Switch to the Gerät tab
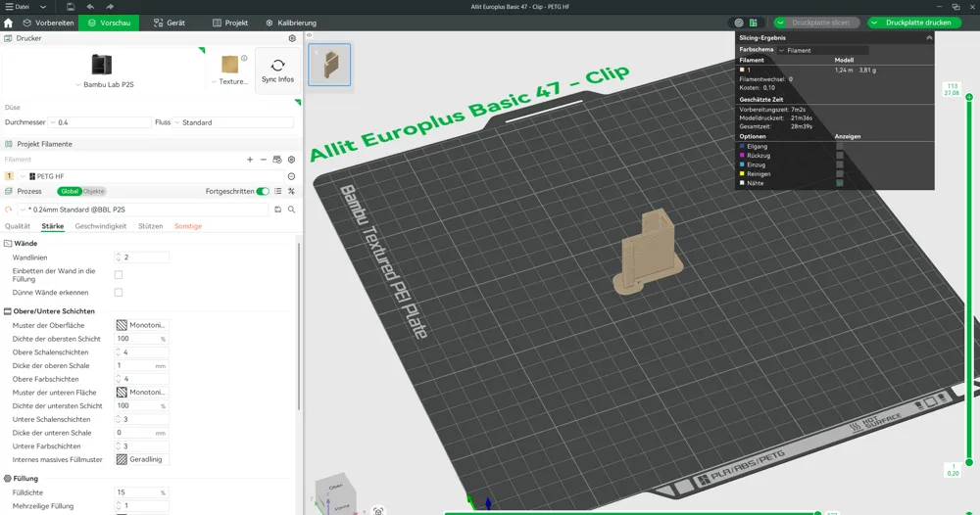This screenshot has width=980, height=515. pyautogui.click(x=170, y=23)
